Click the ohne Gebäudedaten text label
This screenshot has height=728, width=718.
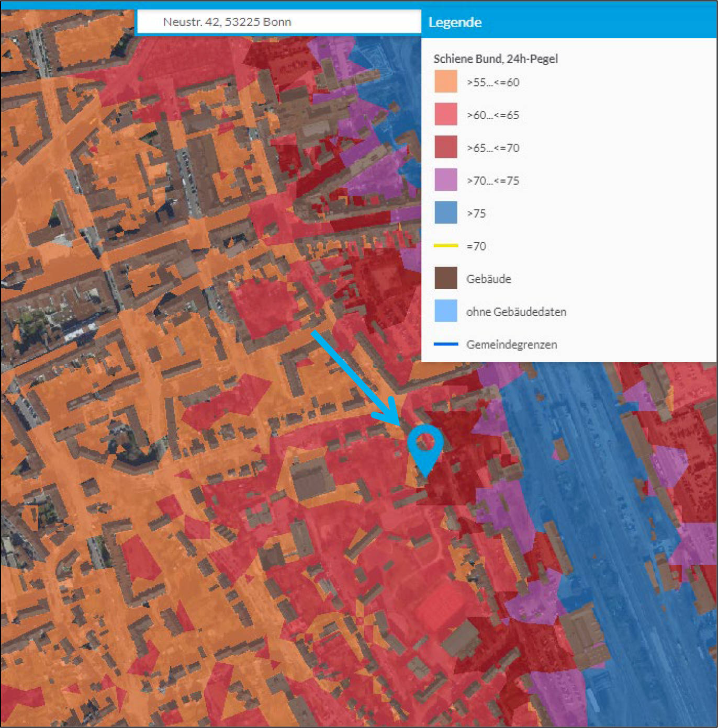pos(516,312)
